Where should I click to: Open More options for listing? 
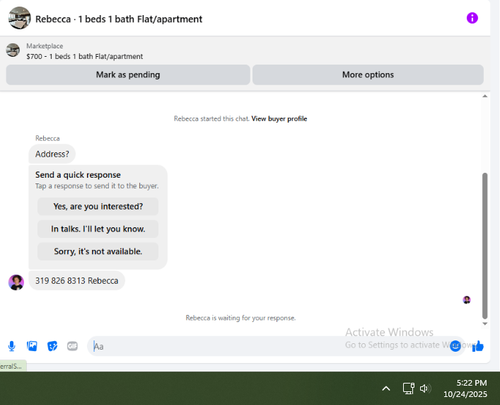pyautogui.click(x=368, y=75)
